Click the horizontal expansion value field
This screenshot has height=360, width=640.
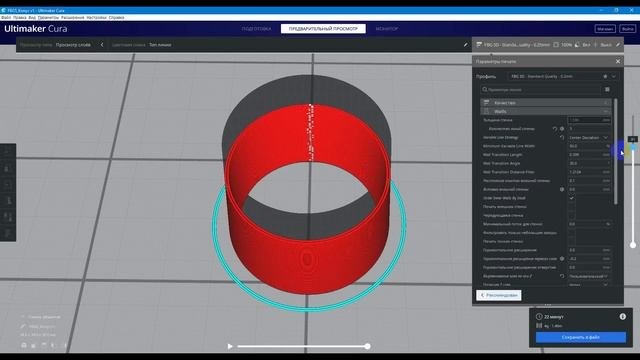point(589,250)
